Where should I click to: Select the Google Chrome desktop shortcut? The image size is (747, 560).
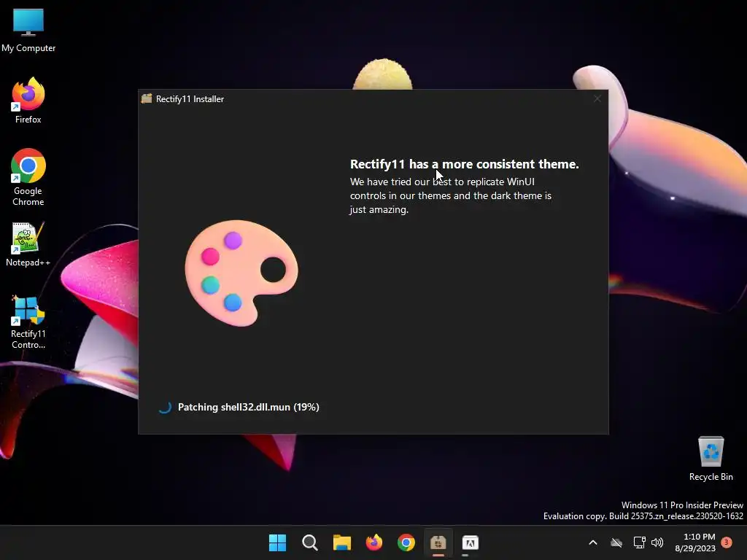point(28,176)
